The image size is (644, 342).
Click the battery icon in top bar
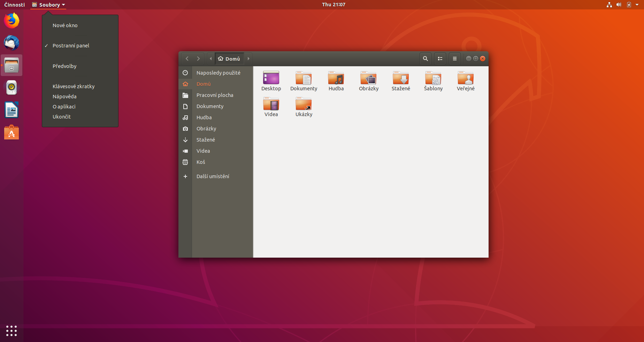[x=629, y=5]
